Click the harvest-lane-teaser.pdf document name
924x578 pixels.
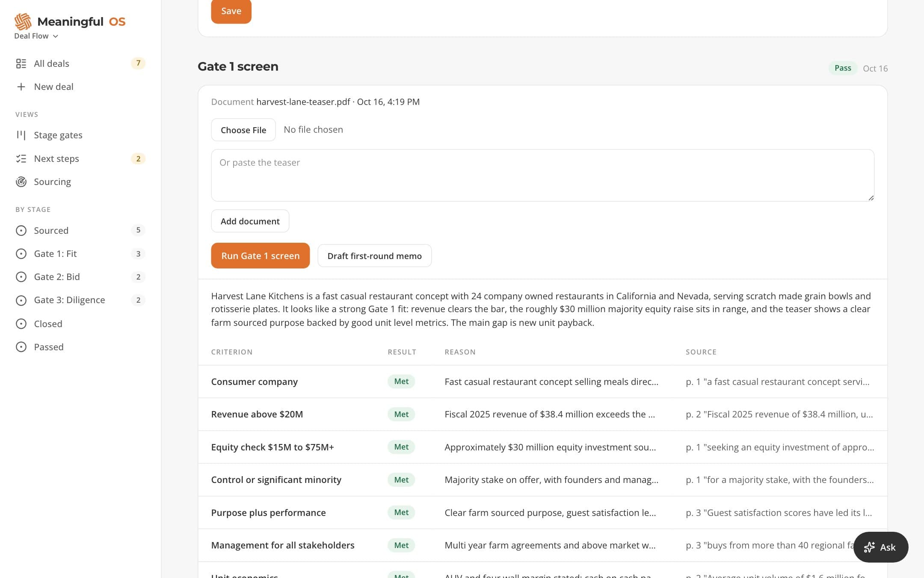tap(303, 102)
